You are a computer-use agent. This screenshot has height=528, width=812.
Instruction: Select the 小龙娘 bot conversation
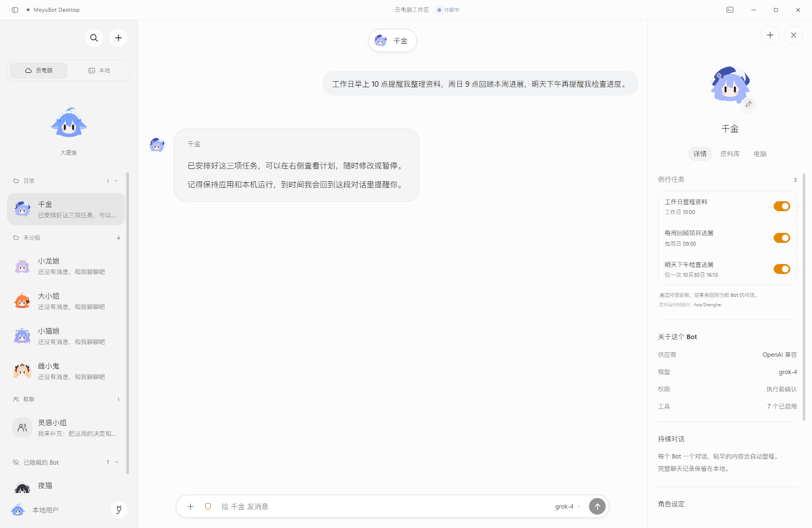click(x=66, y=266)
